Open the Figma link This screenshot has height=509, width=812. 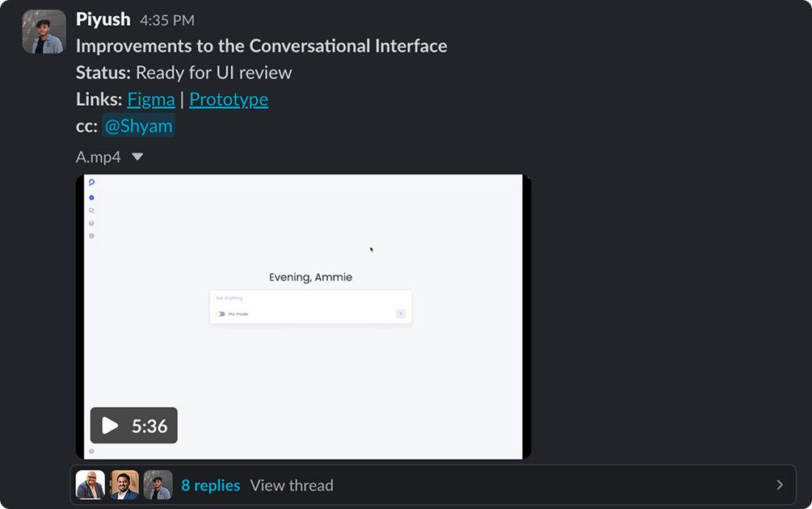click(151, 99)
